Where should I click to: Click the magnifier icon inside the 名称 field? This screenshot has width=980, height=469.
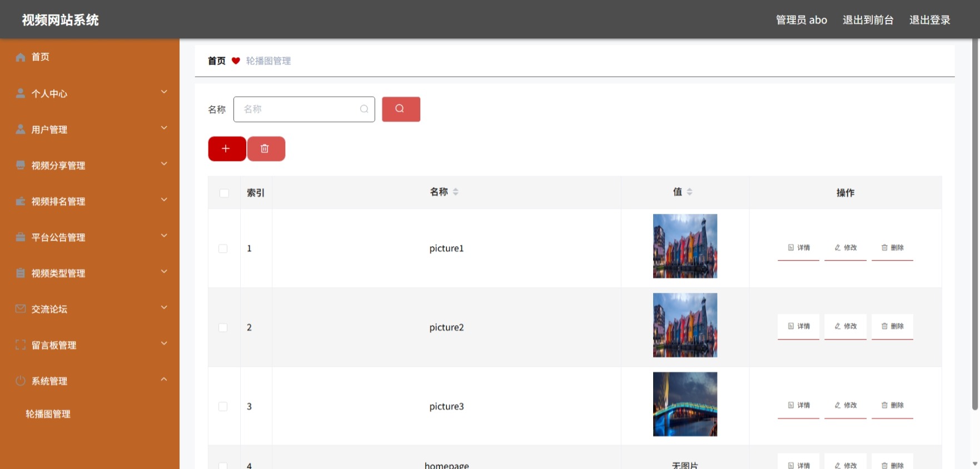364,109
